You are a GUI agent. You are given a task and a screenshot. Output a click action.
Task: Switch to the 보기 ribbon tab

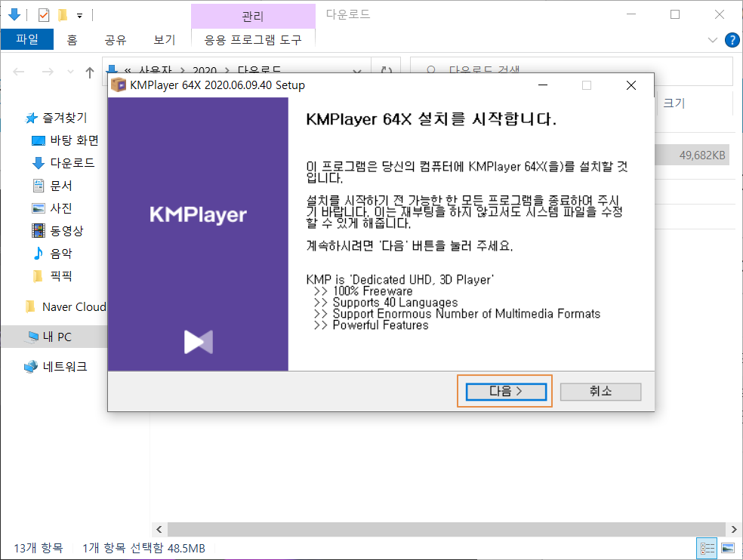[165, 40]
